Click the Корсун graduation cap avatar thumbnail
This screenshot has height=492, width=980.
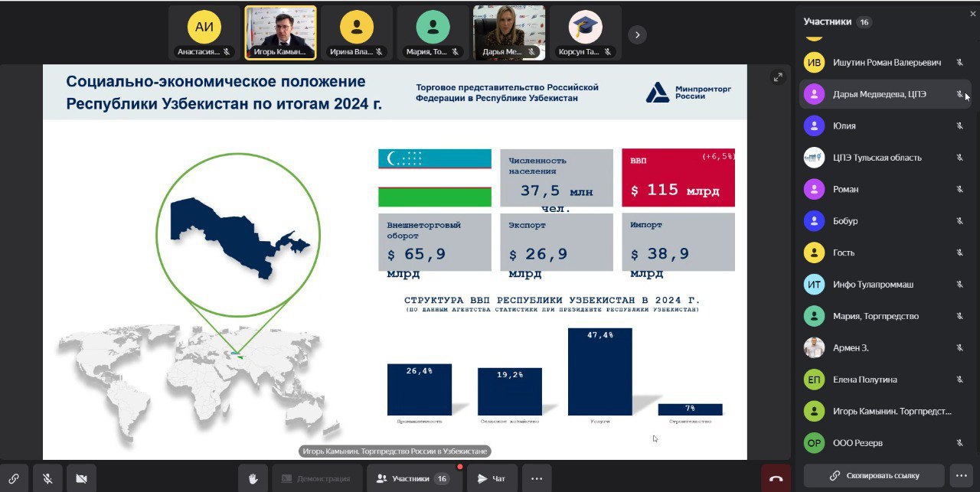[x=585, y=33]
